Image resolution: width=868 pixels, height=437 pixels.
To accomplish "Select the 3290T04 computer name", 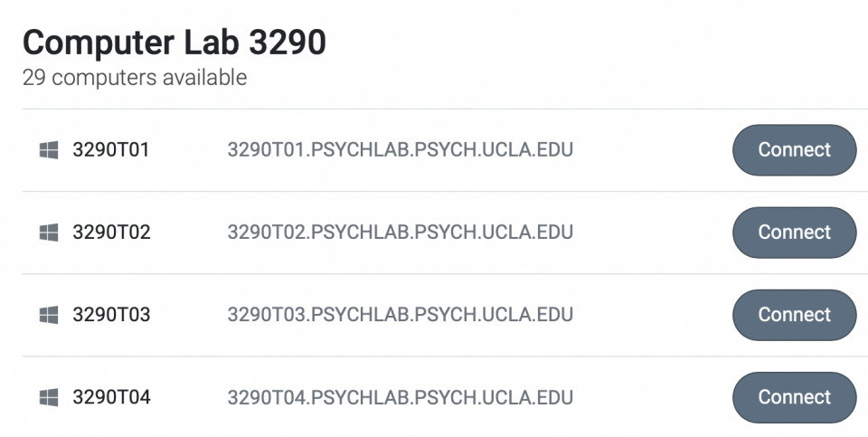I will click(111, 397).
